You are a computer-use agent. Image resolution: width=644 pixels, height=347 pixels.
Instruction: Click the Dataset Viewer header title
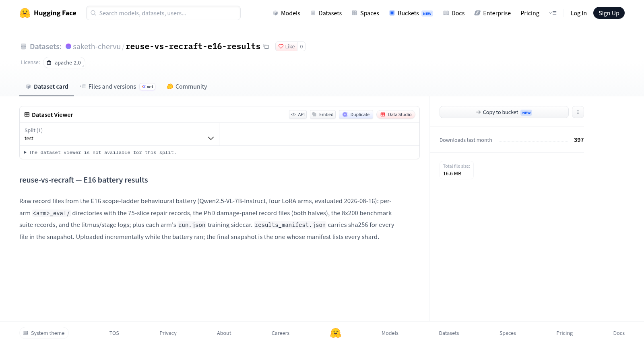tap(52, 114)
